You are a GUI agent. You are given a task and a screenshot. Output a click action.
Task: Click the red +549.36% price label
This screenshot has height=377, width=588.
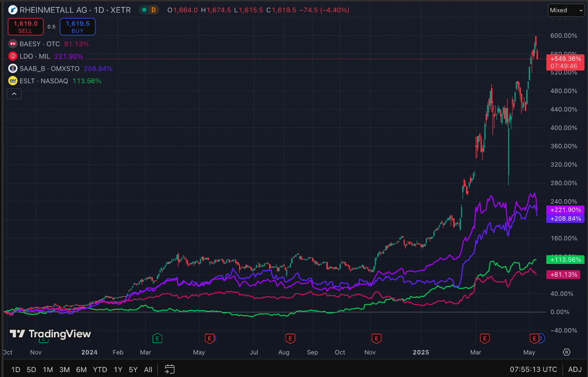tap(565, 59)
